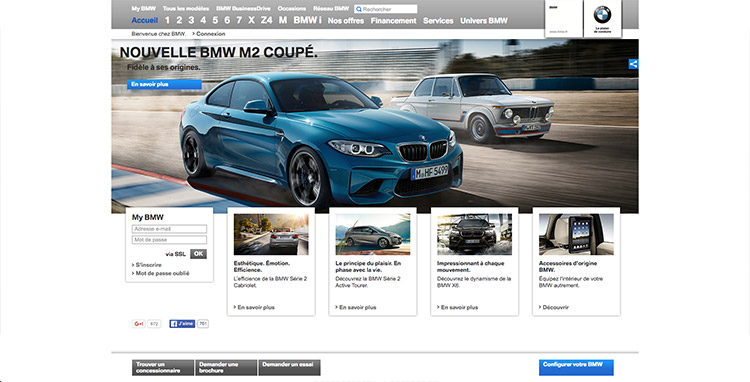This screenshot has height=382, width=750.
Task: Select the Series 5 nav item
Action: click(215, 20)
